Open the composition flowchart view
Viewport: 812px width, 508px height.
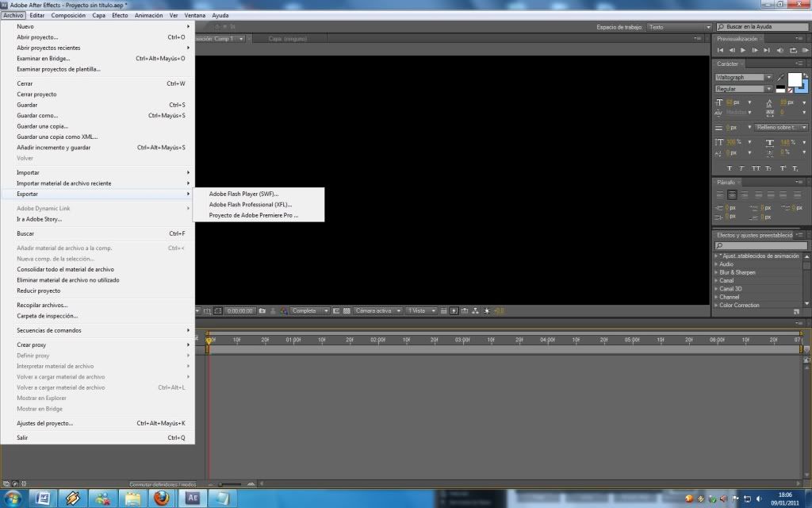[x=475, y=310]
